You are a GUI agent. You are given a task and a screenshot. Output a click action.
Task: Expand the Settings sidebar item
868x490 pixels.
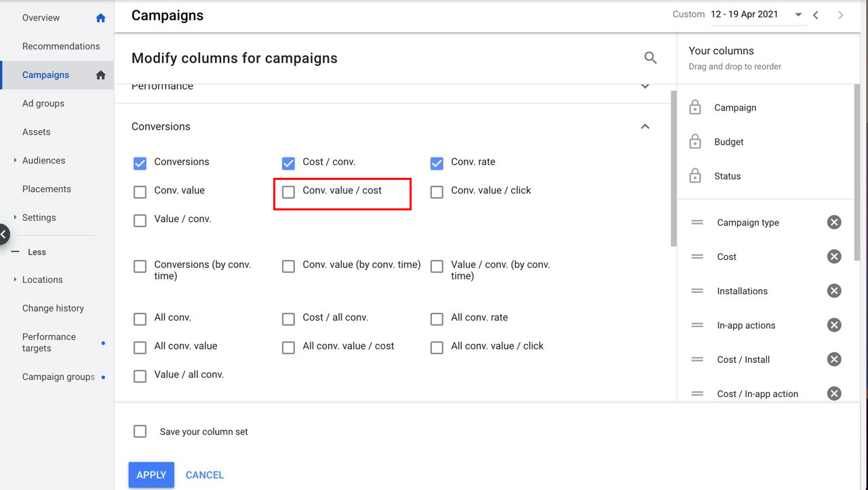(x=15, y=217)
